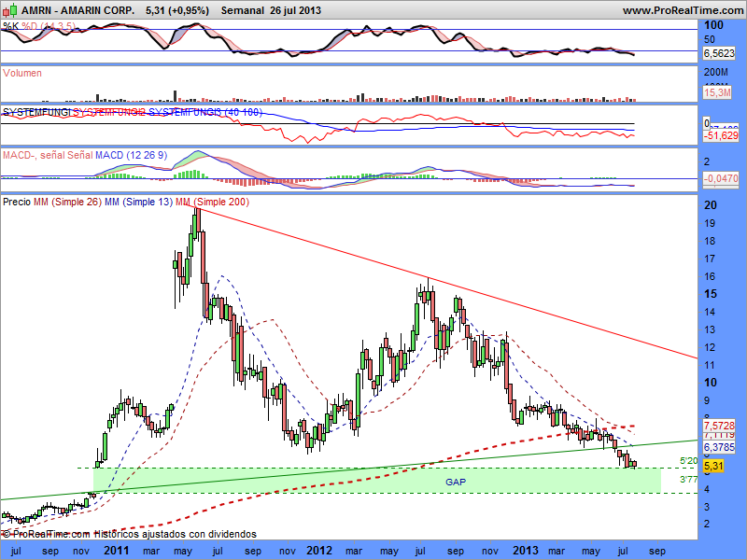Viewport: 747px width, 560px height.
Task: Click the "MACD (12 26 9)" label
Action: [131, 155]
